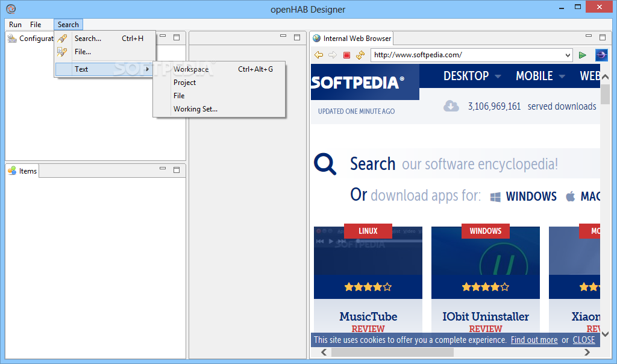This screenshot has height=364, width=617.
Task: Choose Project in Text submenu
Action: click(219, 83)
